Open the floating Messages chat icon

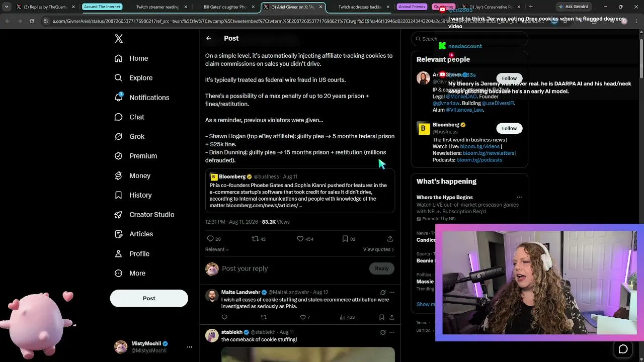[x=623, y=349]
